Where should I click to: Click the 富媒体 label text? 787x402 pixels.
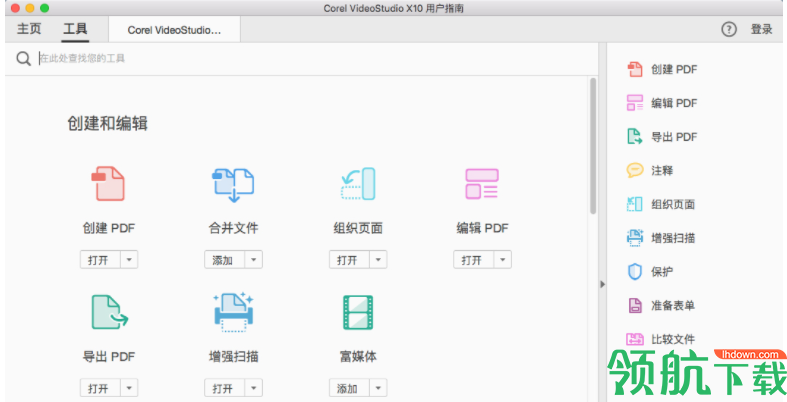pyautogui.click(x=358, y=356)
